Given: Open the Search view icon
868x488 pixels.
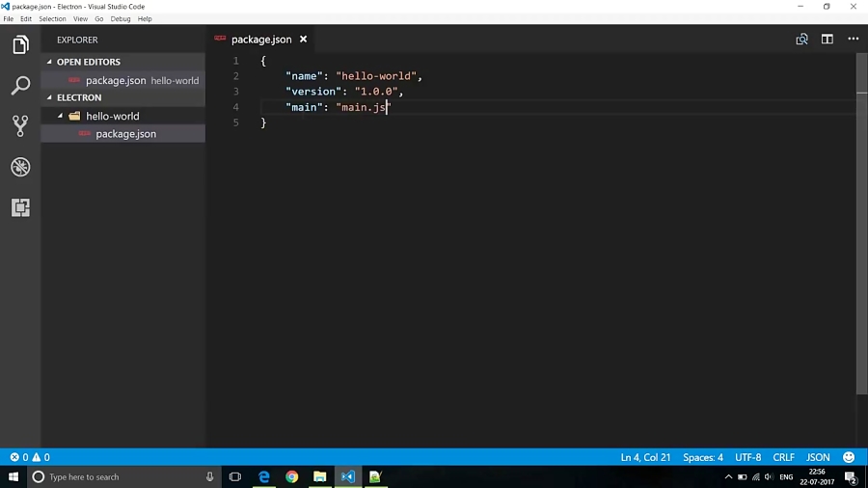Looking at the screenshot, I should pos(20,86).
